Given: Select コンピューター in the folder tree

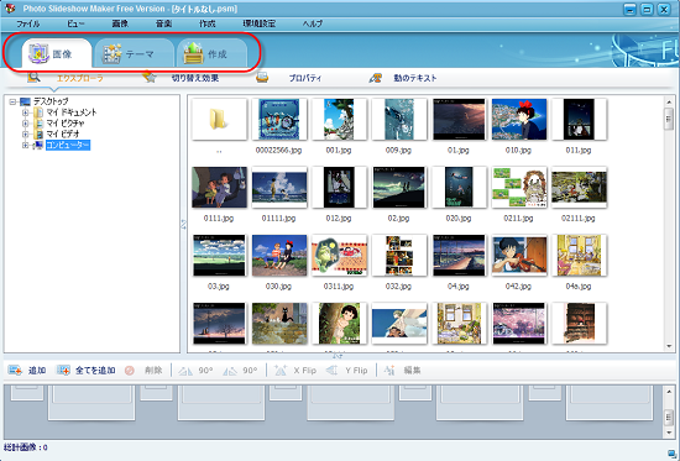Looking at the screenshot, I should point(68,145).
